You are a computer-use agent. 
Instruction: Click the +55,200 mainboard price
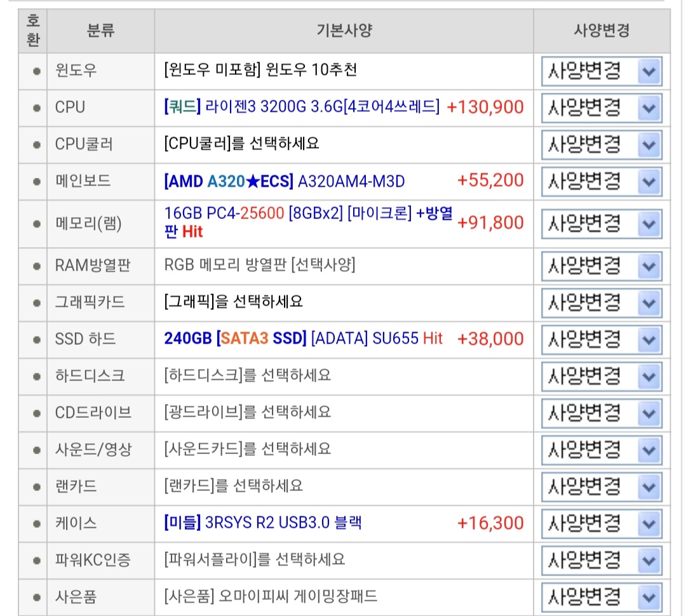[490, 180]
